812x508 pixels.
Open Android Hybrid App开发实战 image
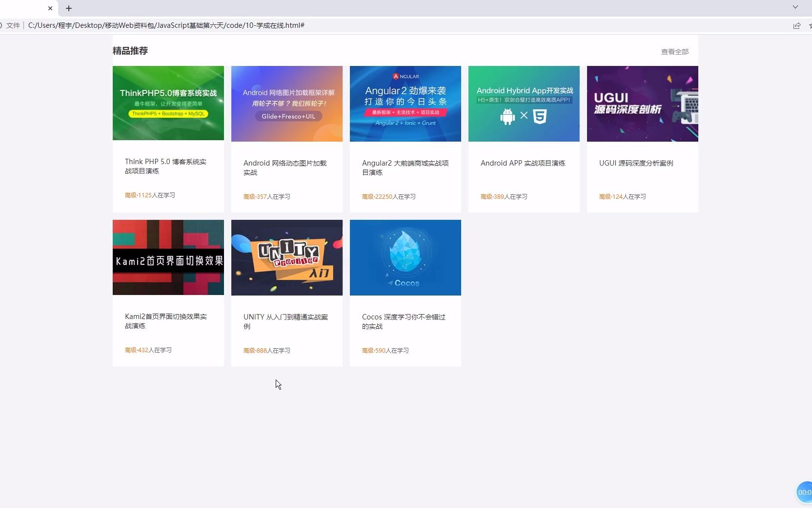[x=524, y=104]
